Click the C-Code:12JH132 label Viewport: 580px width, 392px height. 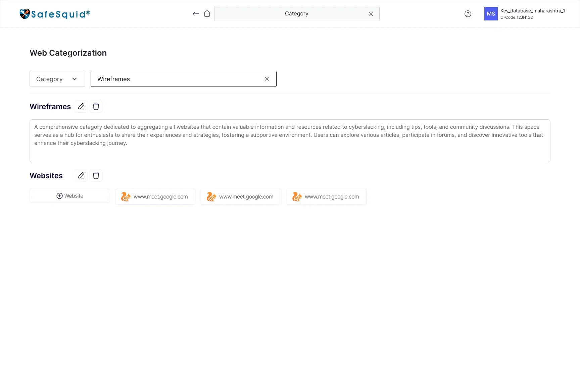pos(517,17)
